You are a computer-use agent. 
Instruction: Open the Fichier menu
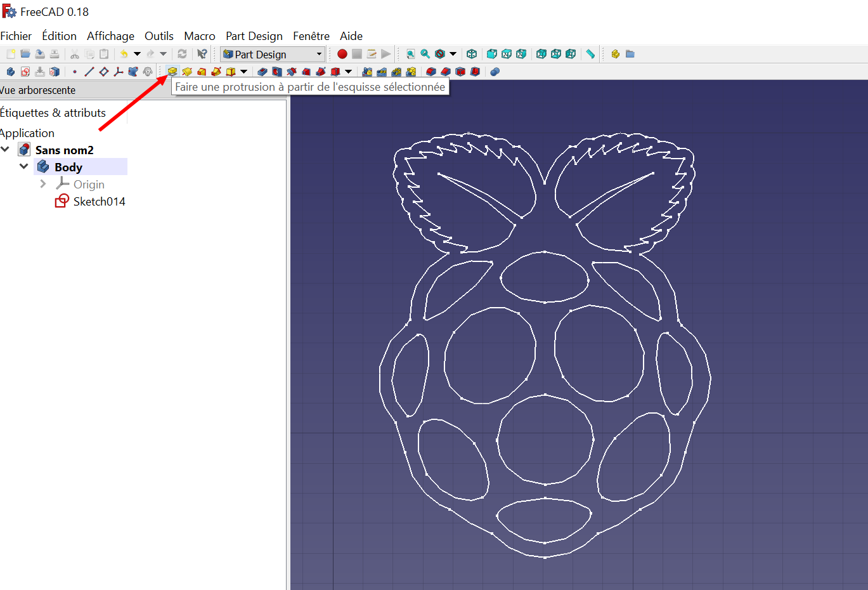coord(16,36)
